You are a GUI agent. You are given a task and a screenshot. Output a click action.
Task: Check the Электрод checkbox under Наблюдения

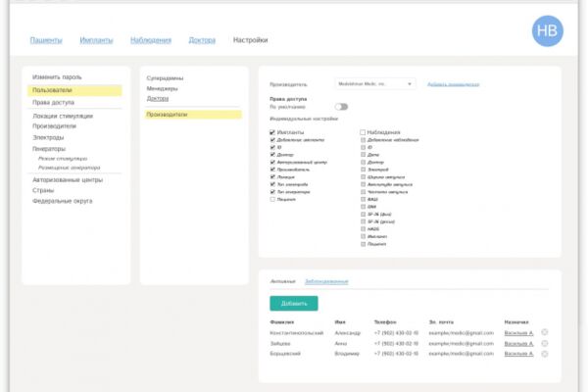363,170
